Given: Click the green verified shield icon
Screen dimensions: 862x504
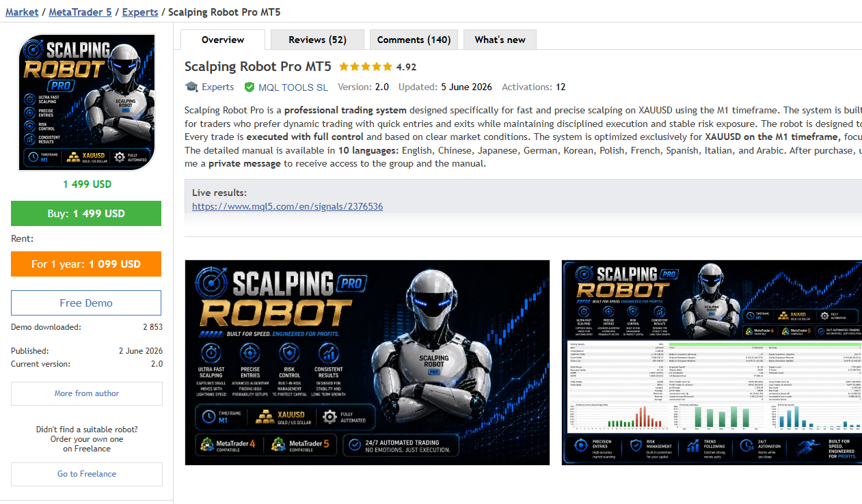Looking at the screenshot, I should pos(250,87).
